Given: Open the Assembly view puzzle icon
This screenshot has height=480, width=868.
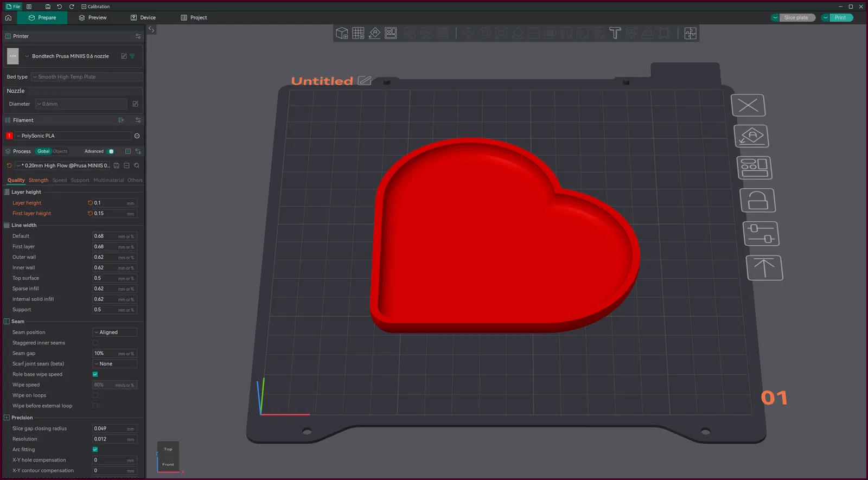Looking at the screenshot, I should [x=690, y=34].
